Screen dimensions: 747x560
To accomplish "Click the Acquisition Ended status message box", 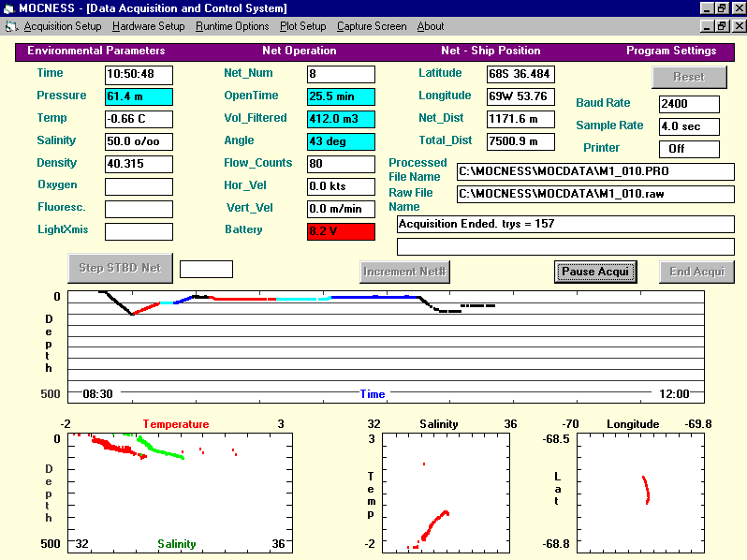I will coord(565,224).
